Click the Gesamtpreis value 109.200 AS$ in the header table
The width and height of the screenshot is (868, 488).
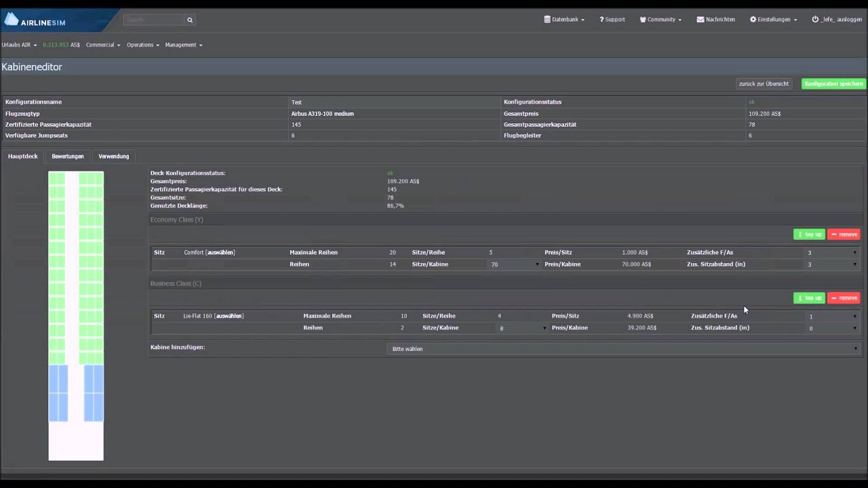(x=764, y=114)
